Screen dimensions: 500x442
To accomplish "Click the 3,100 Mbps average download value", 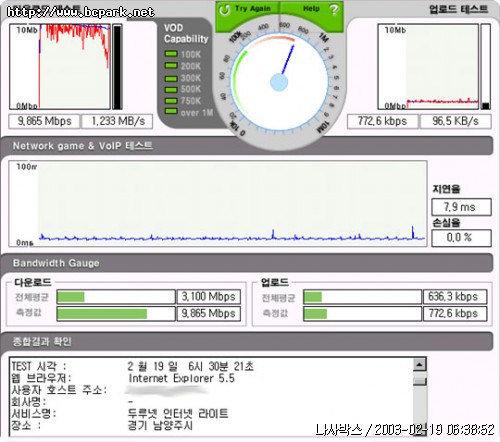I will (x=208, y=297).
